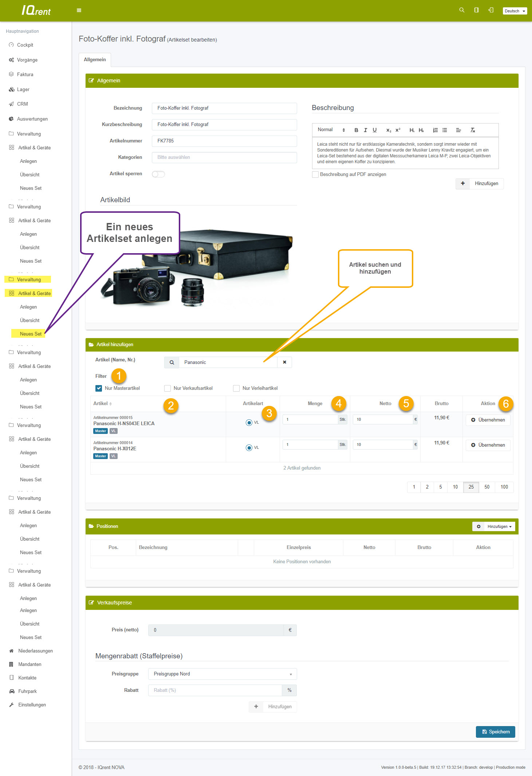Show 10 results per page
This screenshot has height=776, width=532.
pos(455,487)
